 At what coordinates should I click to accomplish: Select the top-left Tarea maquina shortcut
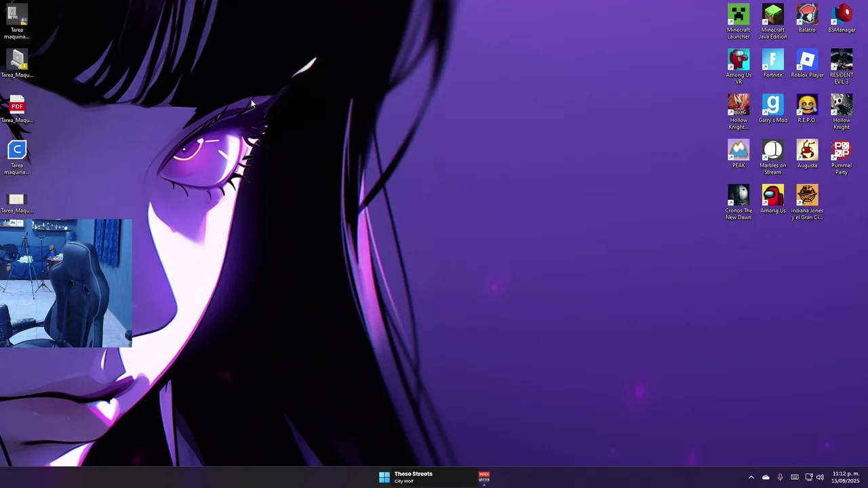tap(17, 21)
